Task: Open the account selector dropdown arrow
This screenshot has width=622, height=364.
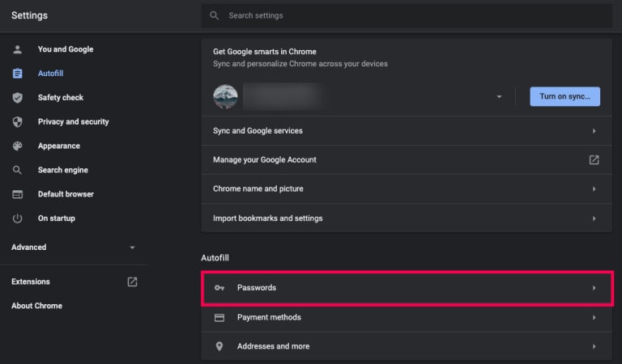Action: click(x=499, y=97)
